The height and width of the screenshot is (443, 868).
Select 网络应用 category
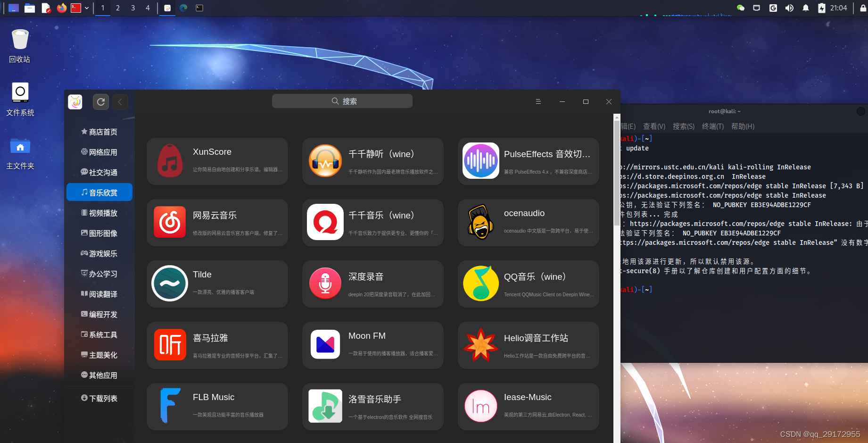(x=99, y=152)
